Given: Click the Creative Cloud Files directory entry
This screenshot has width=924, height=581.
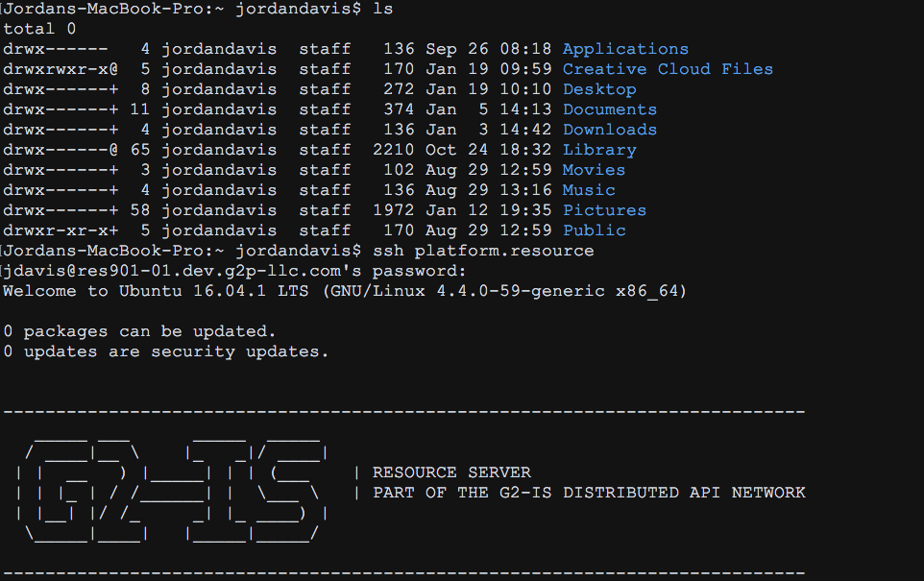Looking at the screenshot, I should pos(668,69).
